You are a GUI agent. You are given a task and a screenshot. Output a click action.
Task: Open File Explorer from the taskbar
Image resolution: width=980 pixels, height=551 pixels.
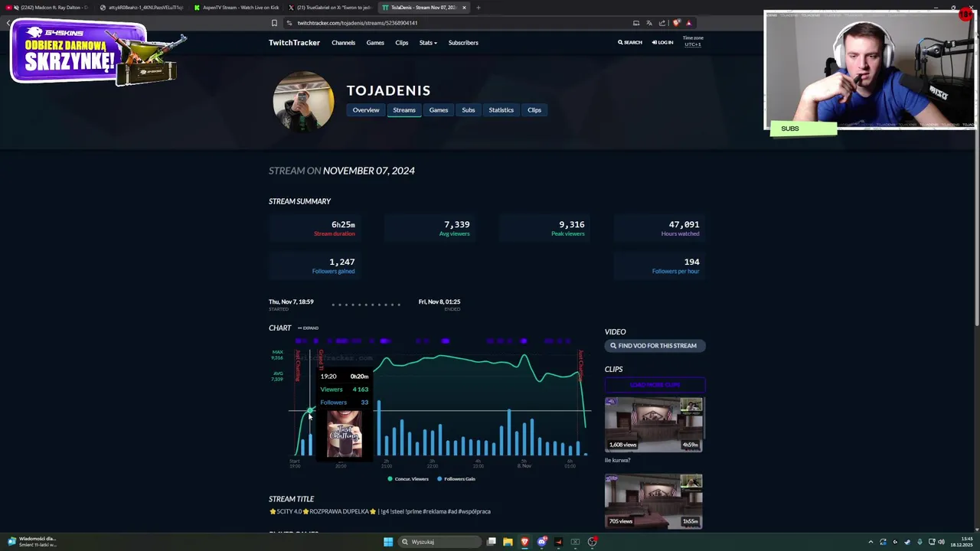click(508, 542)
